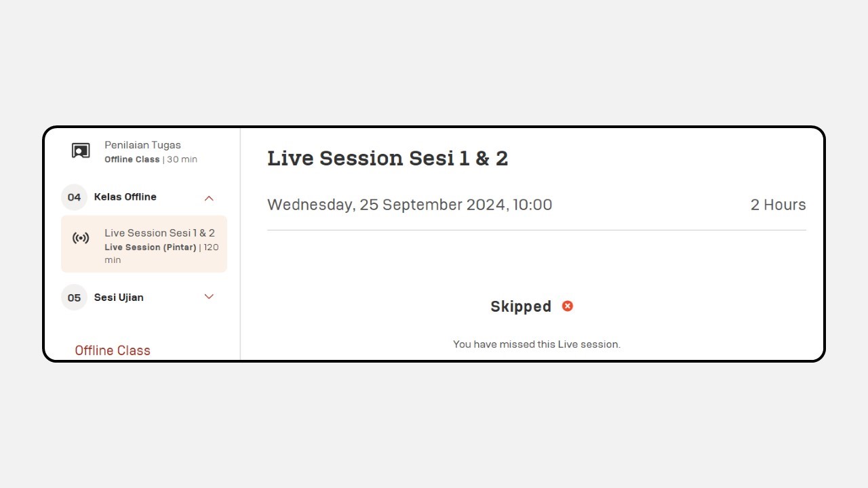Click the missed Live session message
The height and width of the screenshot is (488, 868).
pos(537,344)
